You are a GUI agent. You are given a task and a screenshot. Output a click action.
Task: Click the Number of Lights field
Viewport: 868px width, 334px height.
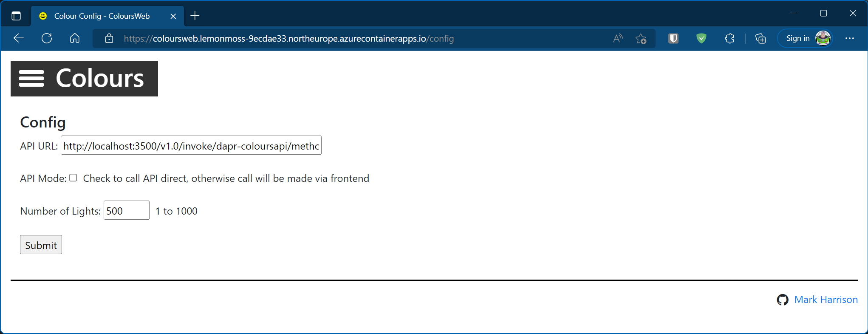[x=126, y=211]
